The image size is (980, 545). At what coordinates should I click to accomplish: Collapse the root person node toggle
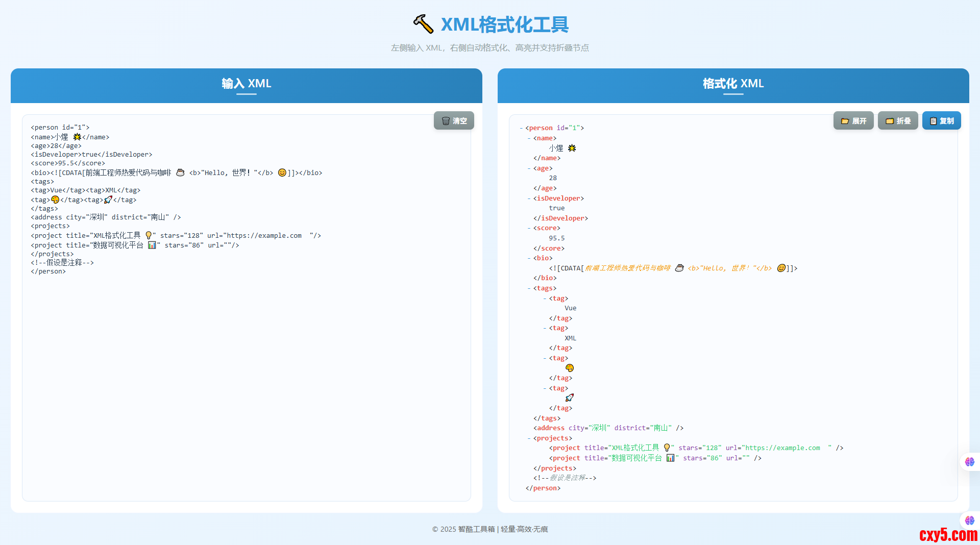(521, 128)
